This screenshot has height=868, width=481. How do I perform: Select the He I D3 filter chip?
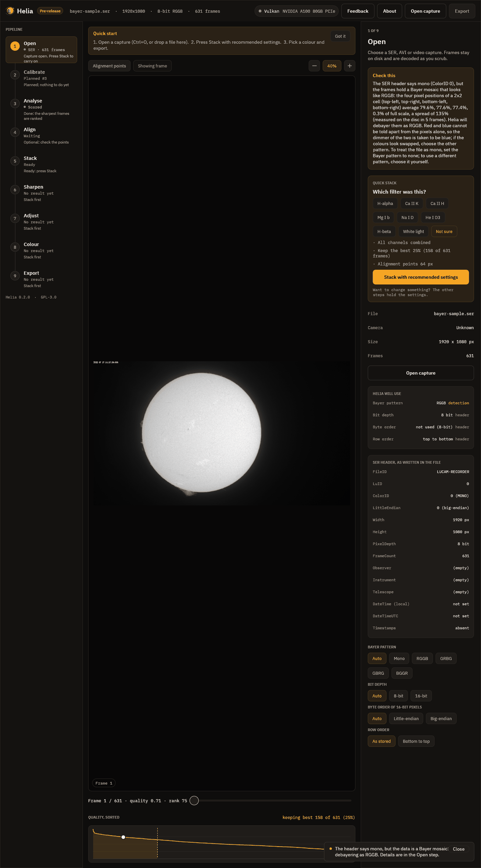433,218
